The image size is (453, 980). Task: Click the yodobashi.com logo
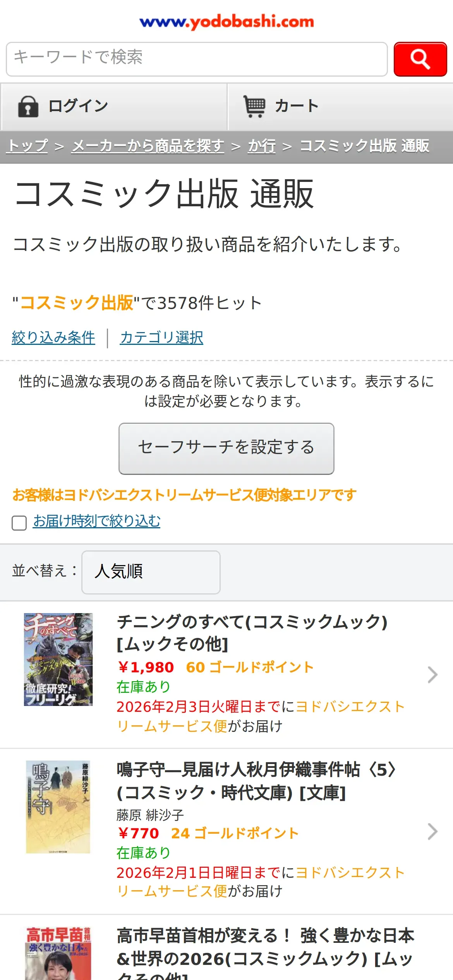tap(226, 22)
